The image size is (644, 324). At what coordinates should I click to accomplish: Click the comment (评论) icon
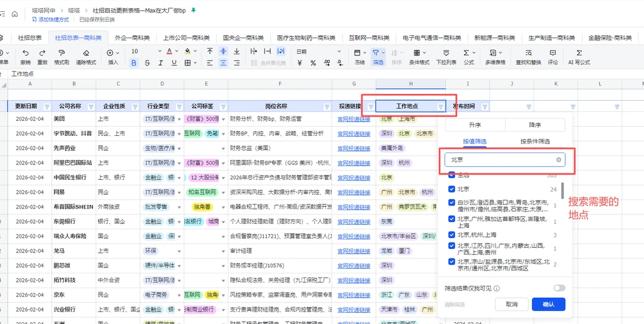[553, 53]
